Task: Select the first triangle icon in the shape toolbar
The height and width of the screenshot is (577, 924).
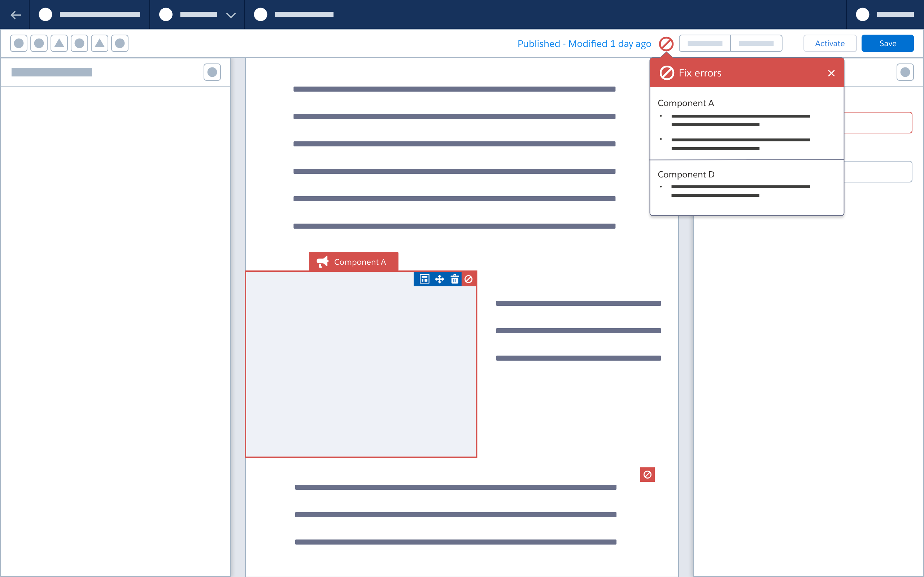Action: [x=59, y=43]
